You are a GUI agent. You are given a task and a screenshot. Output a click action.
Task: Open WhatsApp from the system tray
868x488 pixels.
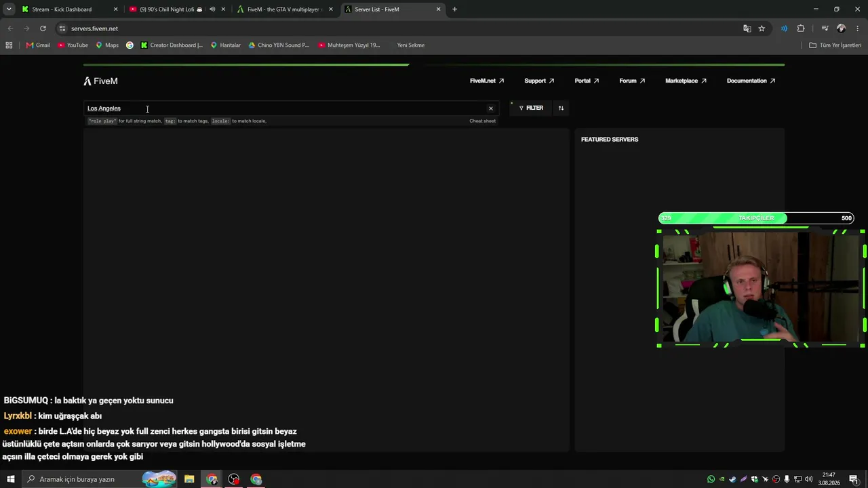pos(711,479)
